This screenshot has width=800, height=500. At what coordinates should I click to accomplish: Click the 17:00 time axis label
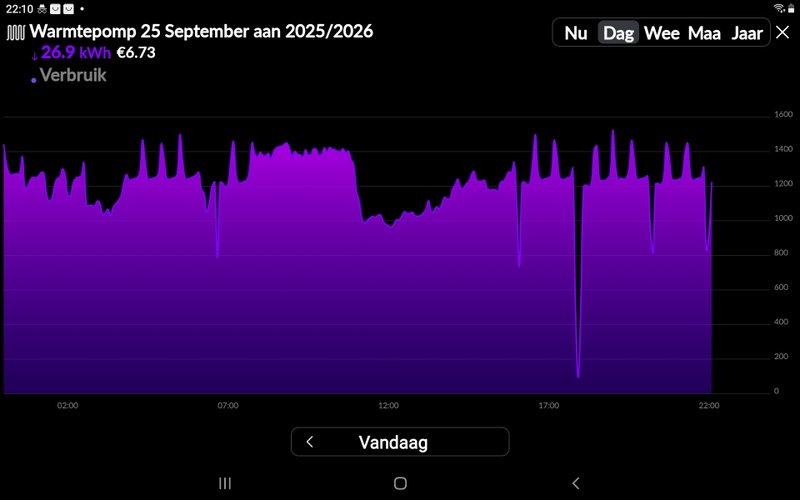pos(548,406)
